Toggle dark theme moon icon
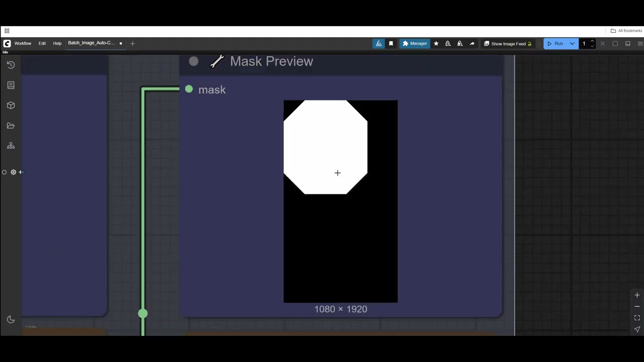The image size is (644, 362). click(x=11, y=319)
